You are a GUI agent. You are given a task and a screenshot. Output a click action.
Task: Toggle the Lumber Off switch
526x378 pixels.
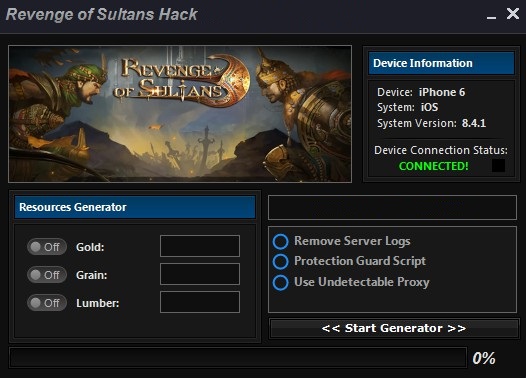(x=47, y=303)
